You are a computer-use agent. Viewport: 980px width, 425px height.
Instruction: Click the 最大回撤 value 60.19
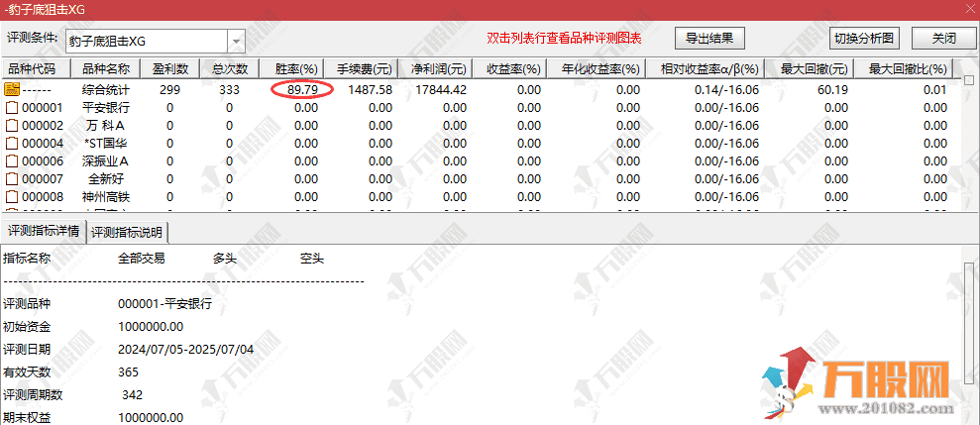[x=832, y=90]
